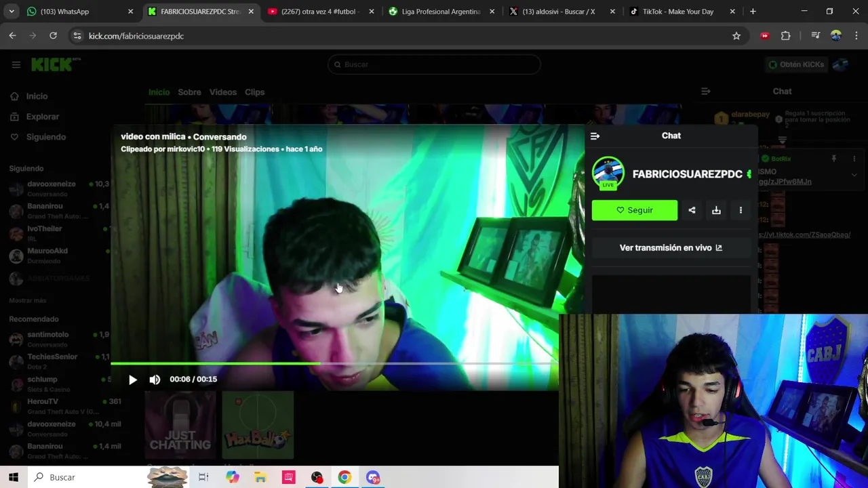The height and width of the screenshot is (488, 868).
Task: Click the t.tiktok.com link in chat
Action: (804, 235)
